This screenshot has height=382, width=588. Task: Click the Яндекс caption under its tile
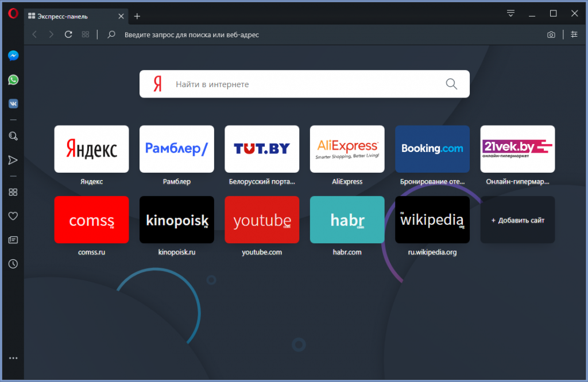click(x=91, y=182)
